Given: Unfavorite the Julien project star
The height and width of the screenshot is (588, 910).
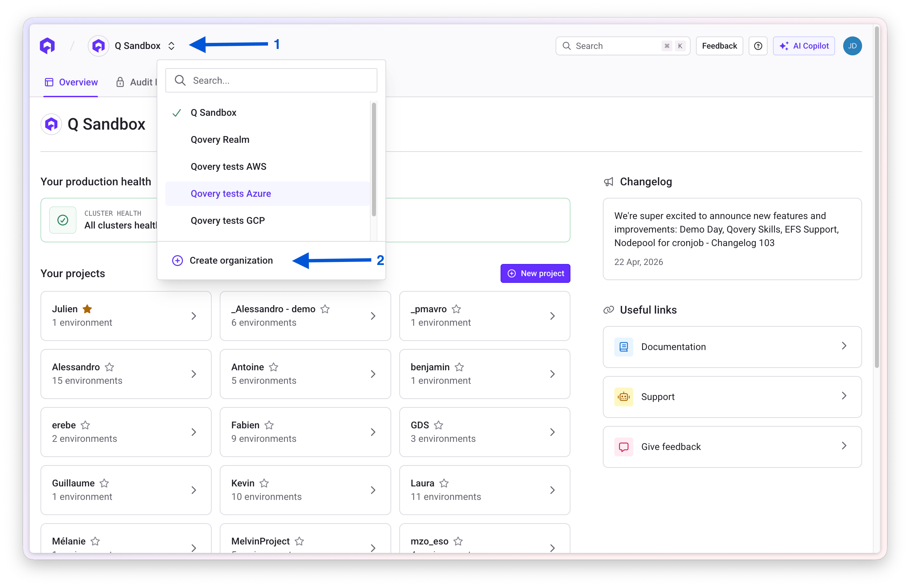Looking at the screenshot, I should pos(87,309).
